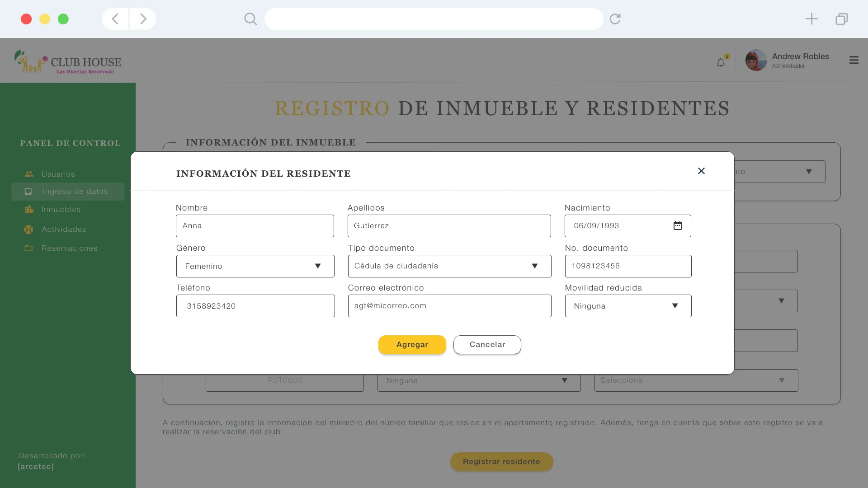Expand the Tipo documento dropdown
Viewport: 868px width, 488px height.
click(449, 266)
